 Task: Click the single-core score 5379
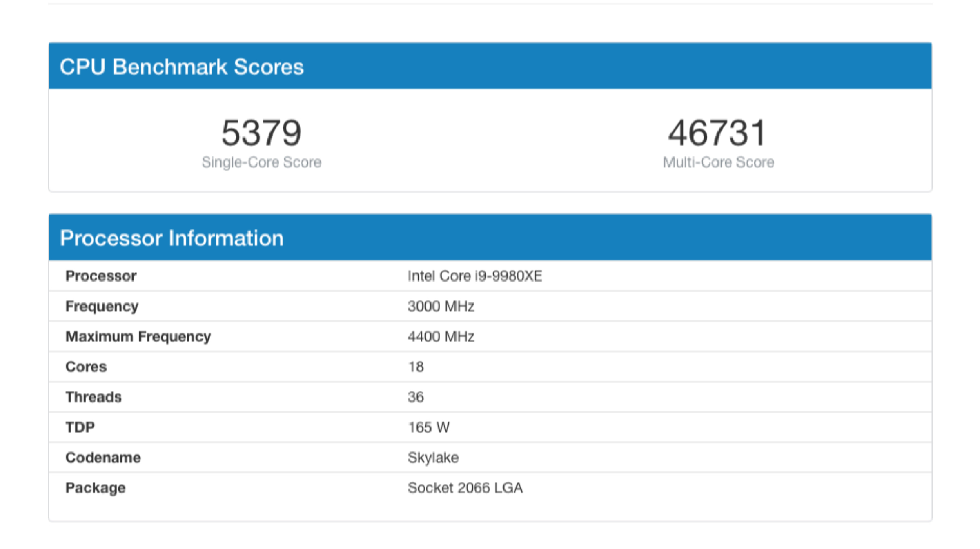(x=261, y=133)
